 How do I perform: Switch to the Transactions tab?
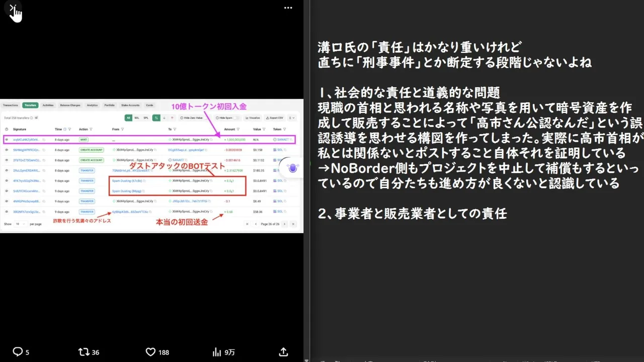click(11, 105)
